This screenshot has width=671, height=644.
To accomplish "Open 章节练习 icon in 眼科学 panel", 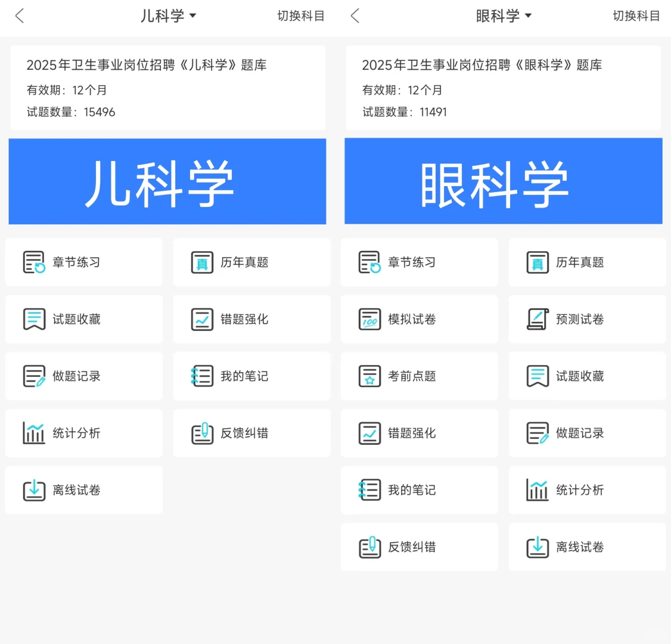I will tap(369, 262).
